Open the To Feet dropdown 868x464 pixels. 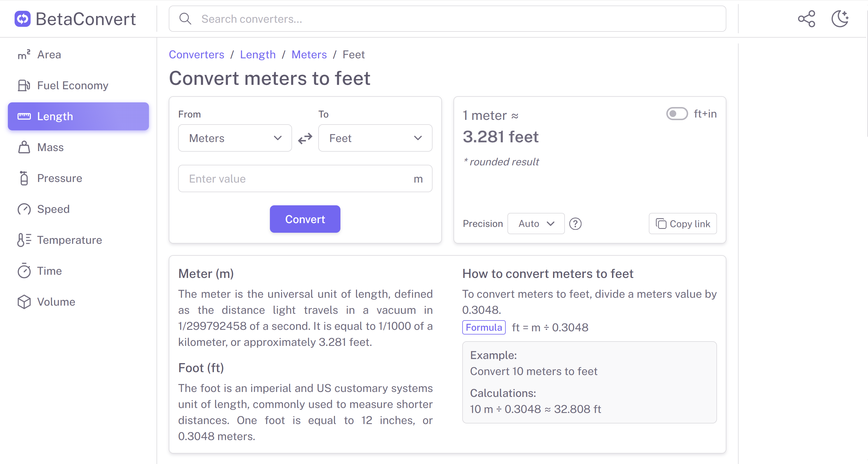(x=375, y=138)
